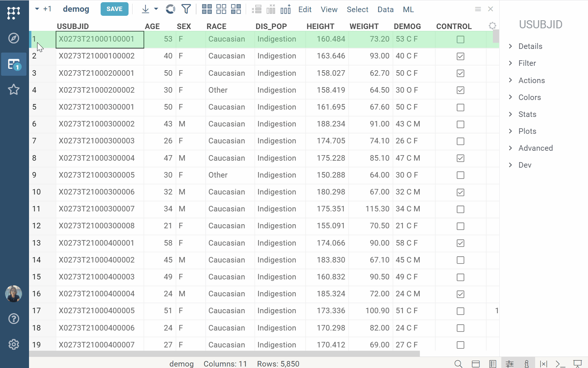Open the download dropdown arrow
Image resolution: width=588 pixels, height=368 pixels.
[x=156, y=9]
